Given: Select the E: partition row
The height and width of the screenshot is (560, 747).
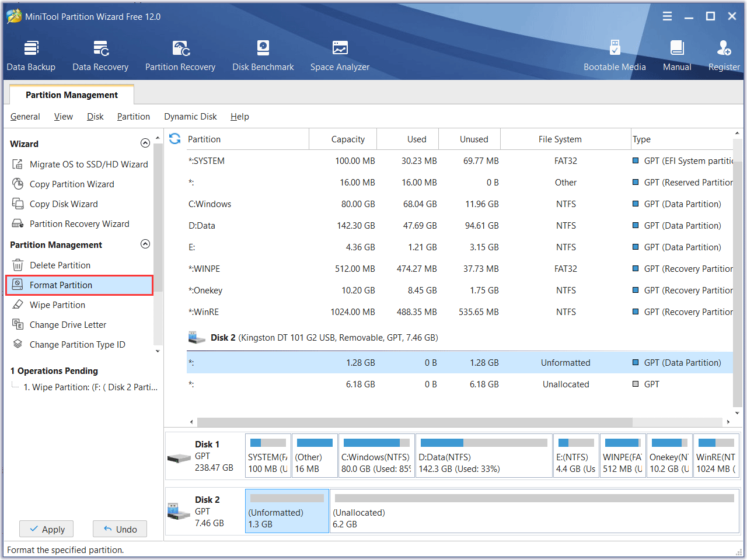Looking at the screenshot, I should click(x=460, y=247).
